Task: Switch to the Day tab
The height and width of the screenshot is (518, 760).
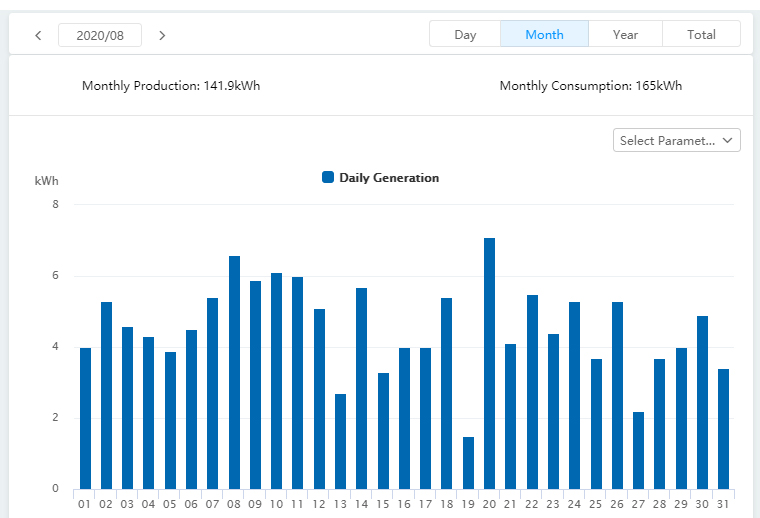Action: [x=465, y=34]
